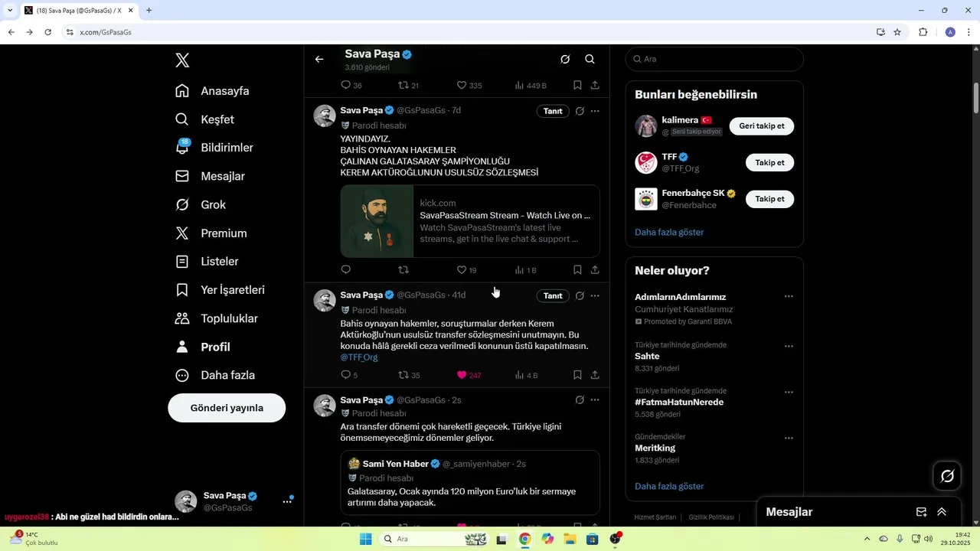Bookmark the Kerem Aktürkoğlu 41d post
The image size is (980, 551).
tap(577, 375)
